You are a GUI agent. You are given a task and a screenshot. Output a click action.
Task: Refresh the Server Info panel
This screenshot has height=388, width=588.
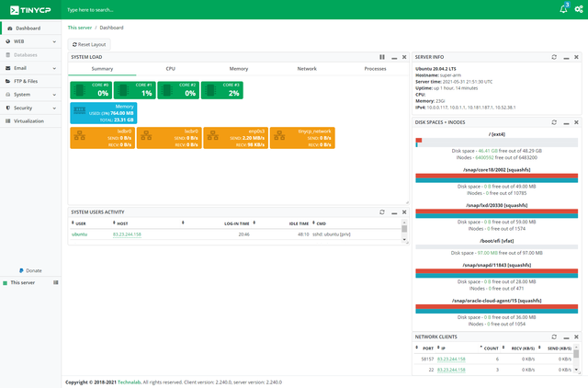point(554,57)
